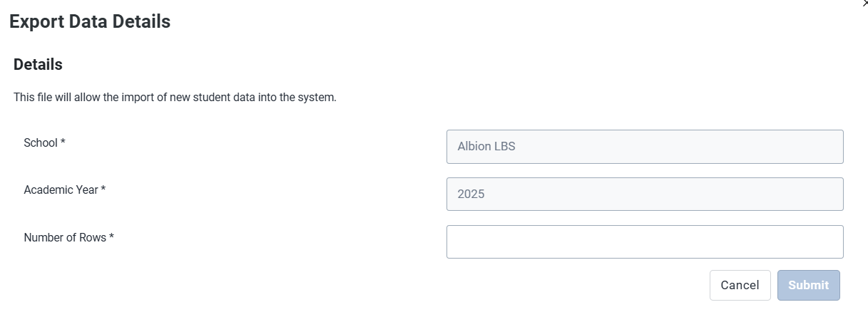
Task: Focus the empty Number of Rows input
Action: 645,241
